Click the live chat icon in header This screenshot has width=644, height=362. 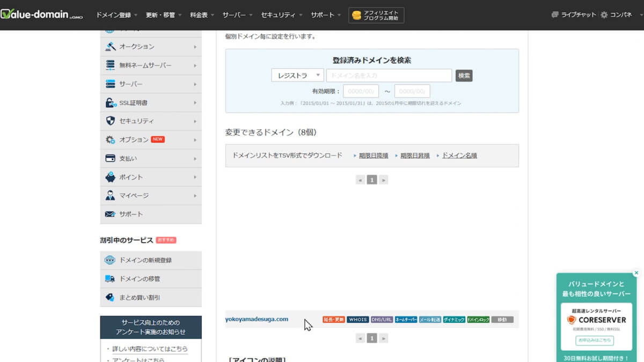(x=555, y=15)
